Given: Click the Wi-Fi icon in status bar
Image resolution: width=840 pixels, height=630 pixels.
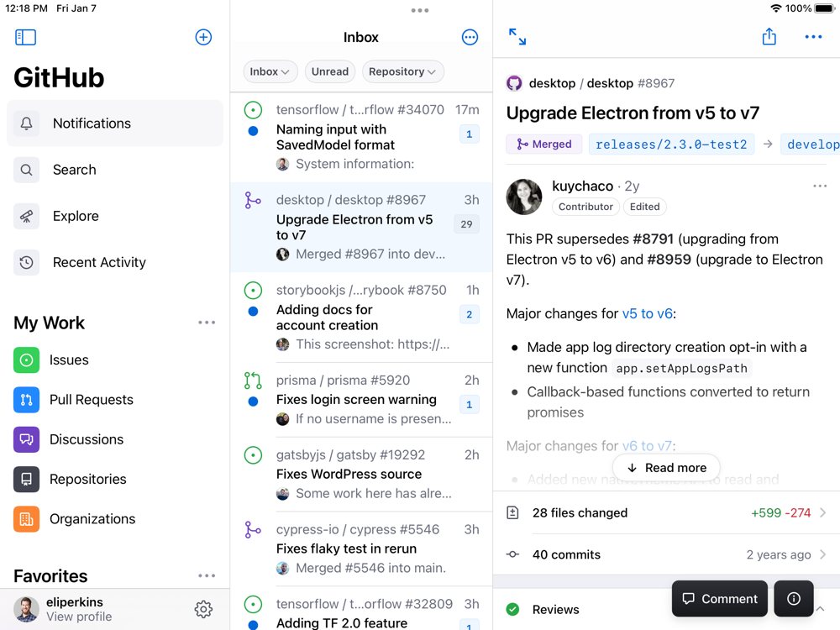Looking at the screenshot, I should (775, 8).
